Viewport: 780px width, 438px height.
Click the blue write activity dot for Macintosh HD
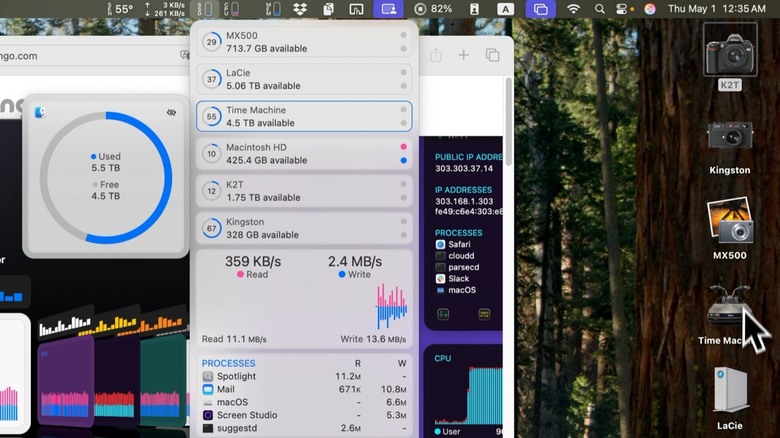[x=403, y=160]
